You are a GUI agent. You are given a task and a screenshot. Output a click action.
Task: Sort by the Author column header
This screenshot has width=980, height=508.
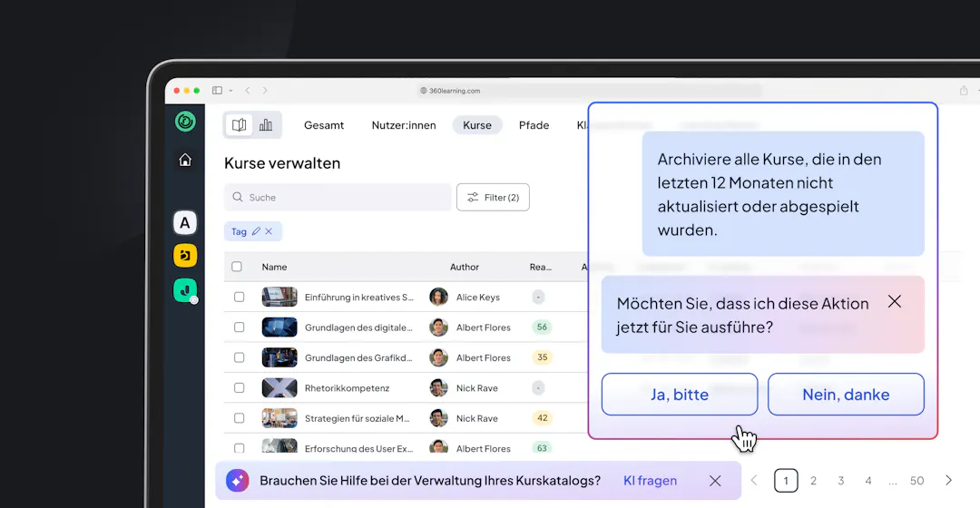coord(465,267)
